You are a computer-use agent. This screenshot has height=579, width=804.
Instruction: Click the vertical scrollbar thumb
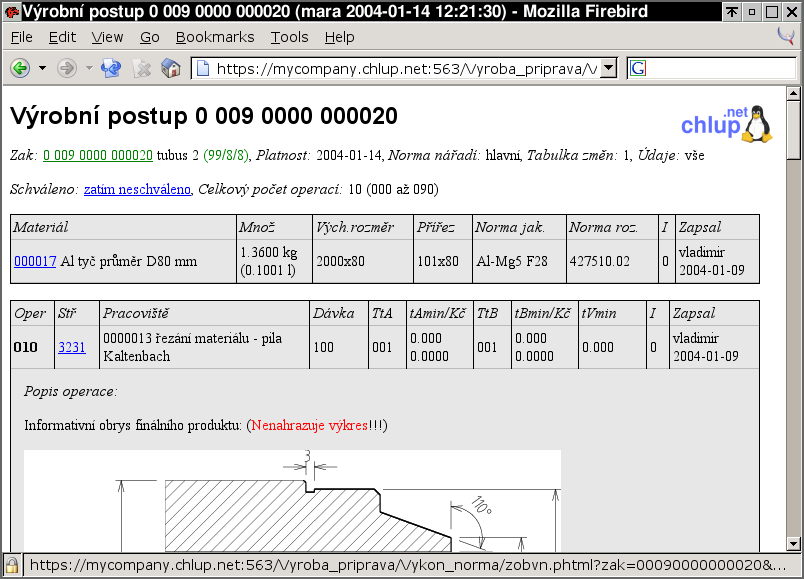793,130
